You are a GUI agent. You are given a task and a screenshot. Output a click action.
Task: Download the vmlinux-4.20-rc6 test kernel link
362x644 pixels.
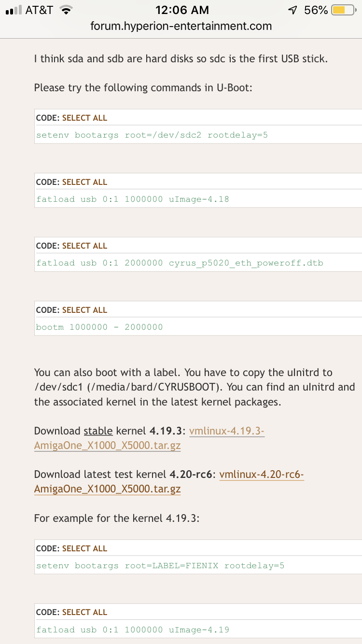click(261, 475)
